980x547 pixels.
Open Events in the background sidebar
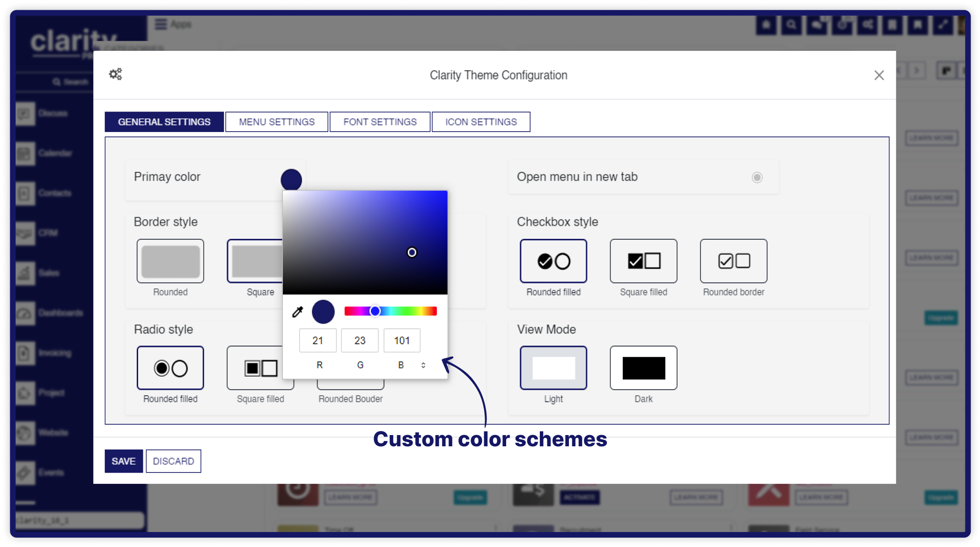[52, 473]
